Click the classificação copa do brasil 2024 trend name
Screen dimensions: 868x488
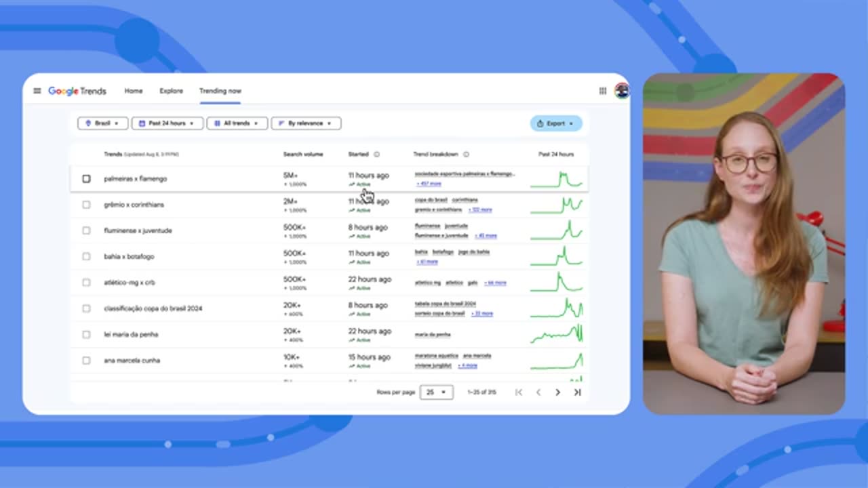pos(153,308)
